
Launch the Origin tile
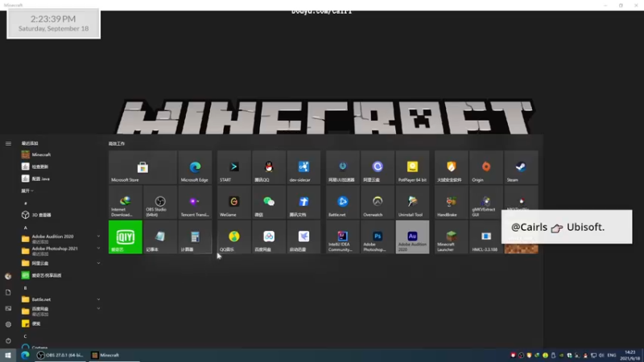pyautogui.click(x=486, y=167)
